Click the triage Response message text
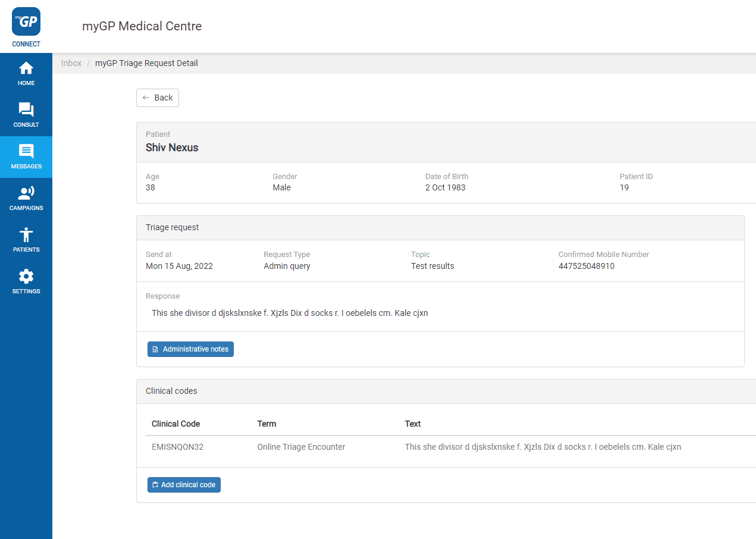The height and width of the screenshot is (539, 756). (x=290, y=313)
